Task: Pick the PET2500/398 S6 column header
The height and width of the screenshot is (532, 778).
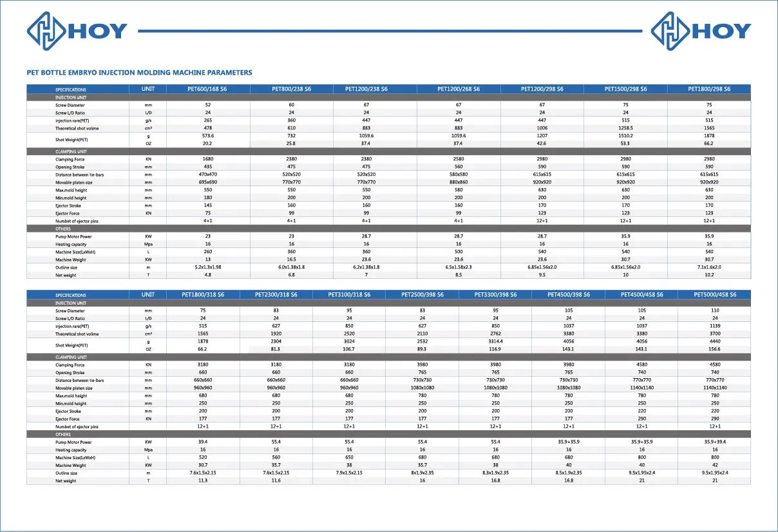Action: coord(422,294)
